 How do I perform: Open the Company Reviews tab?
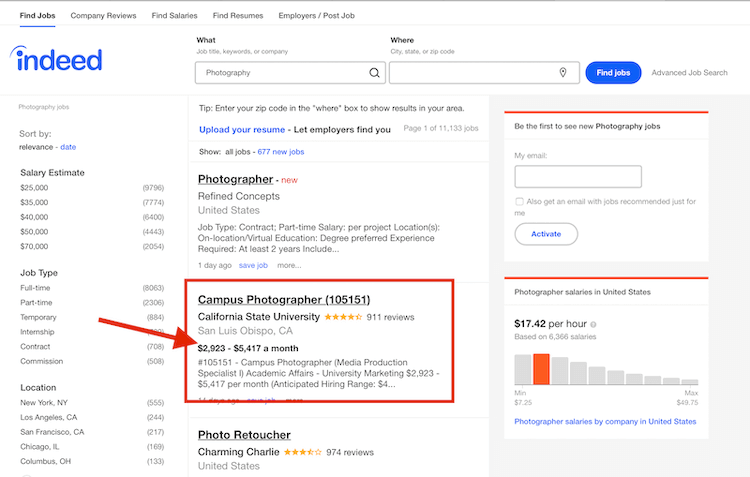[104, 16]
